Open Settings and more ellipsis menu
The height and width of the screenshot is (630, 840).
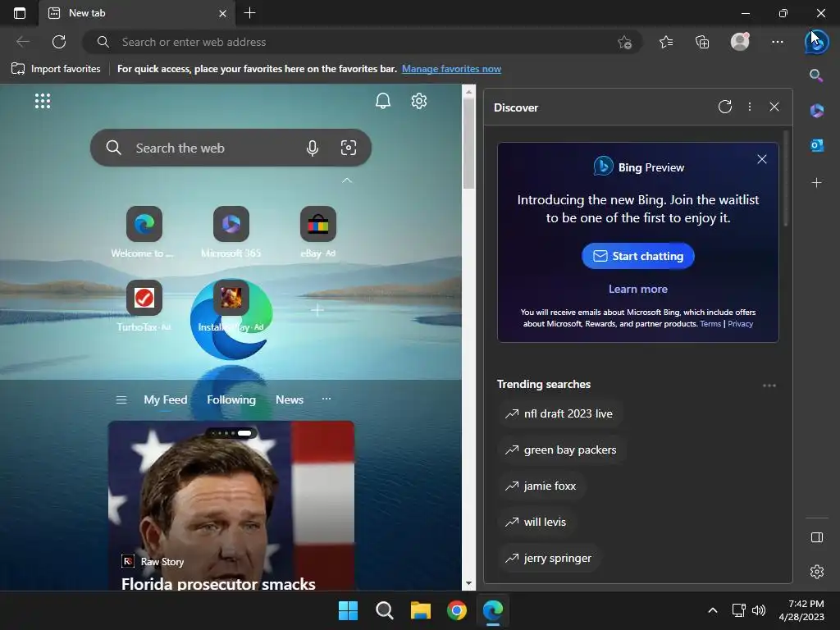778,42
